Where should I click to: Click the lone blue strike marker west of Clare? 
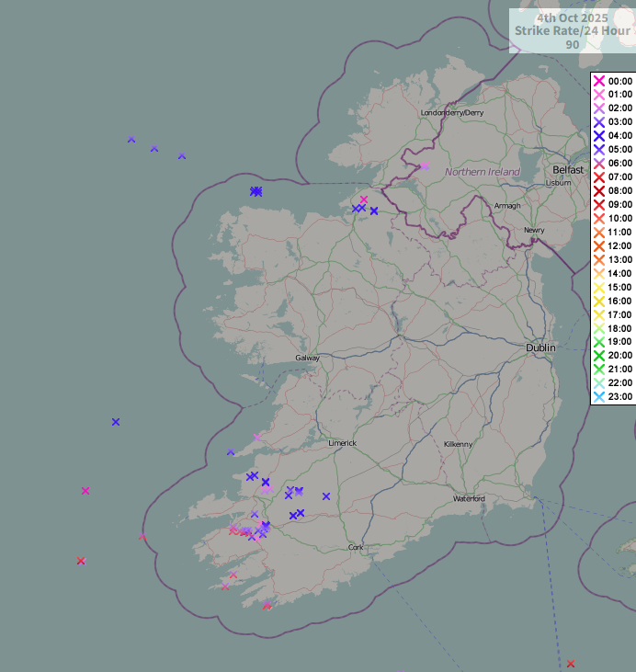pyautogui.click(x=116, y=422)
